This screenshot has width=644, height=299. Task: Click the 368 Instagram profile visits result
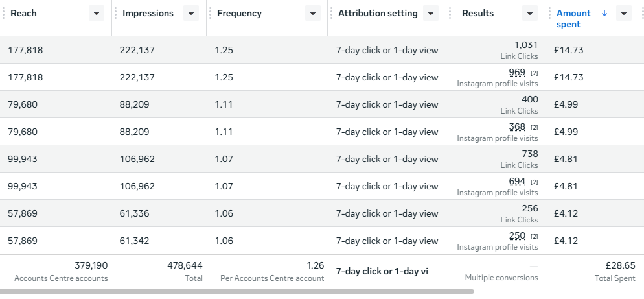click(x=517, y=126)
